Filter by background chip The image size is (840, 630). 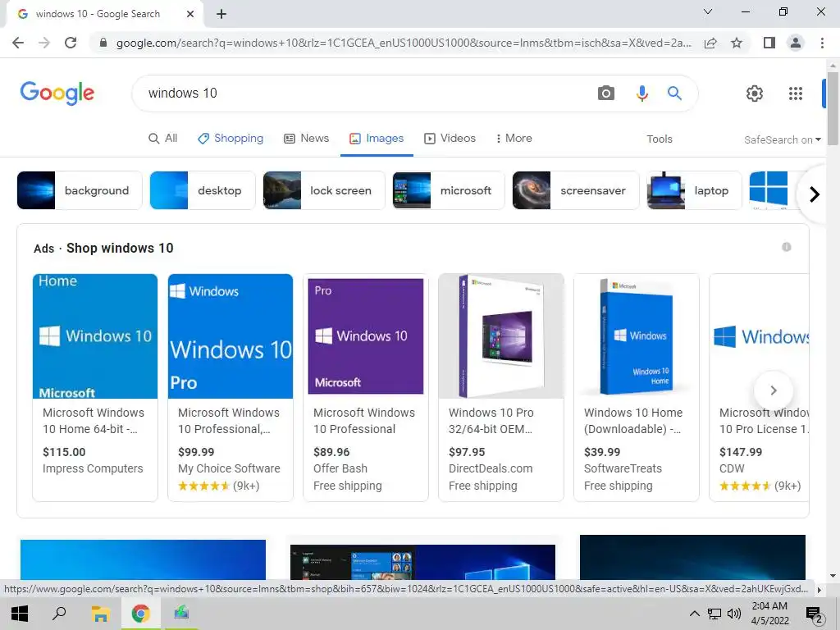click(x=80, y=190)
